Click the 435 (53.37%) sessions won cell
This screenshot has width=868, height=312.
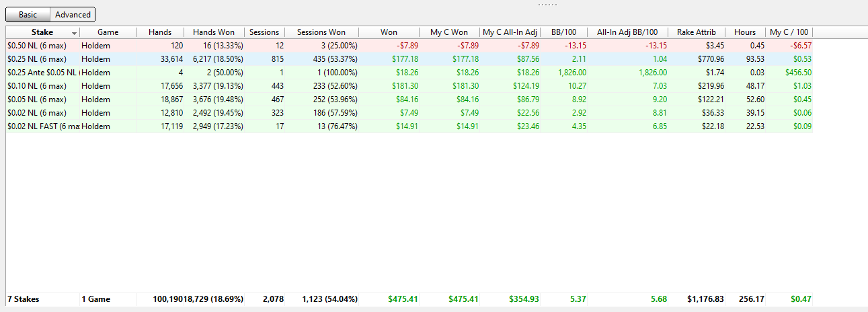pos(321,59)
